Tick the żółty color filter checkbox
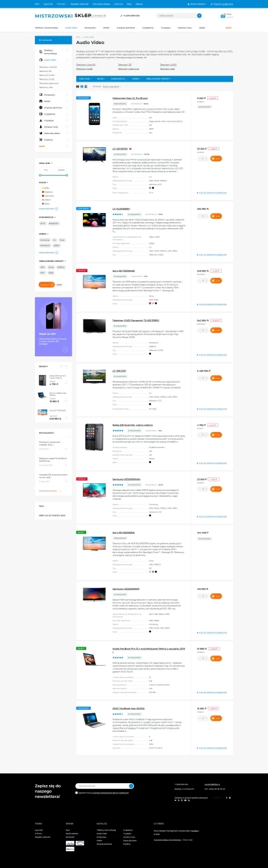 point(41,188)
